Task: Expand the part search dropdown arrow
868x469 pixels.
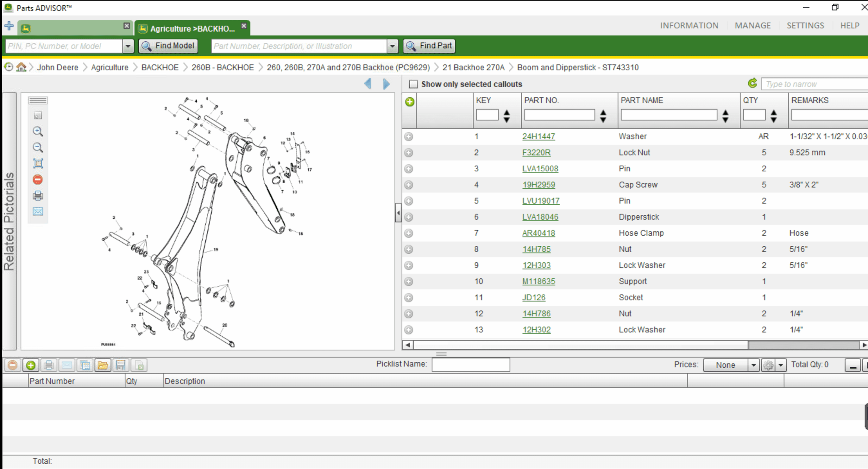Action: [392, 46]
